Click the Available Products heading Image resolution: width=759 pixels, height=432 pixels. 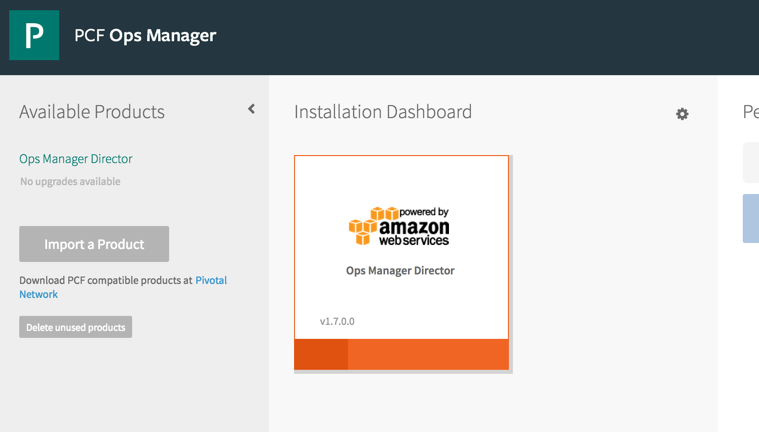click(92, 112)
